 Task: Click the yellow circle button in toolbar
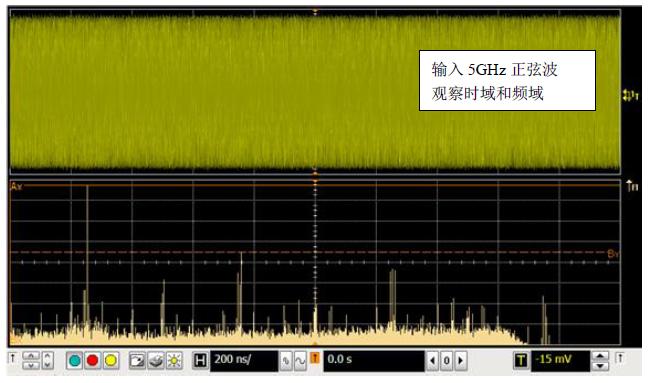(x=111, y=360)
